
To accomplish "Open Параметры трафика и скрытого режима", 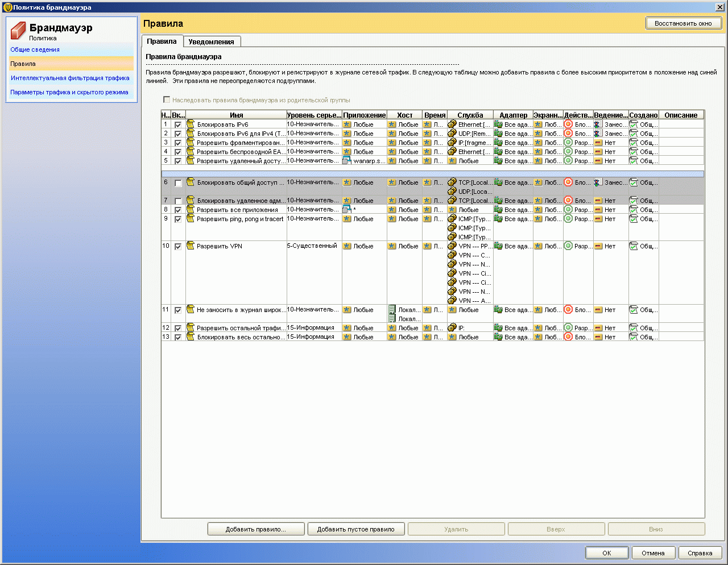I will click(x=69, y=92).
